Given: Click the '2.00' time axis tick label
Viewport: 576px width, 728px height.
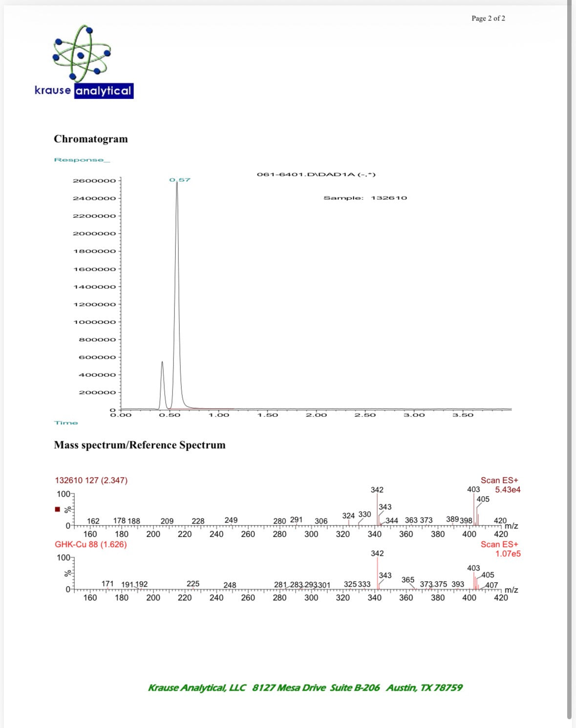Looking at the screenshot, I should (316, 415).
